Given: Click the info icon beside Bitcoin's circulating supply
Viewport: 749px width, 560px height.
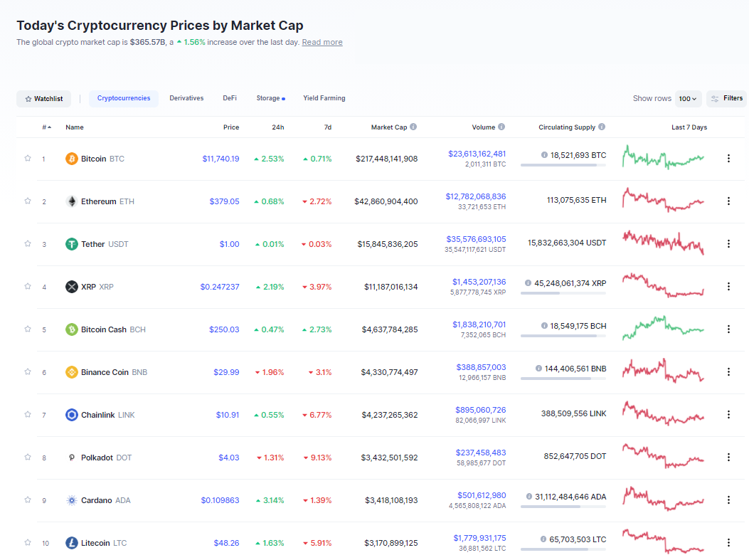Looking at the screenshot, I should tap(544, 155).
